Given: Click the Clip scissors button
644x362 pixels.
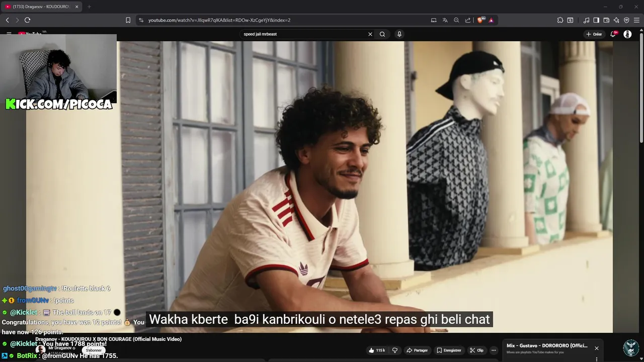Looking at the screenshot, I should (x=476, y=350).
